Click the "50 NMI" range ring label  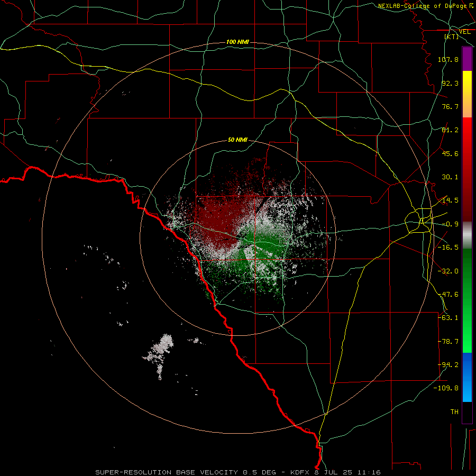point(237,140)
